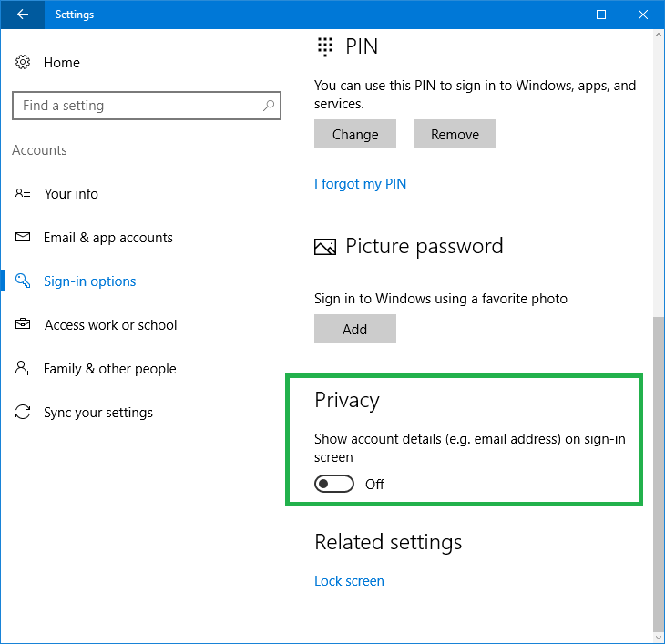Image resolution: width=665 pixels, height=644 pixels.
Task: Add a picture password
Action: click(x=355, y=329)
